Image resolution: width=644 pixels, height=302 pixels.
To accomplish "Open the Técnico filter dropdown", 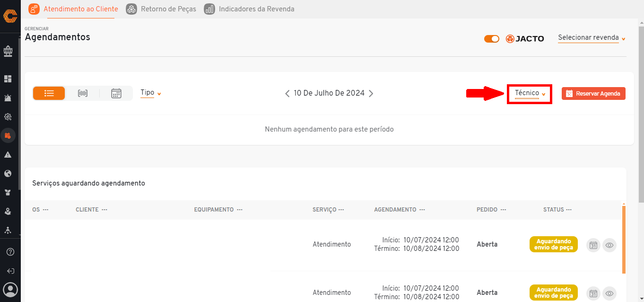I will [x=530, y=93].
